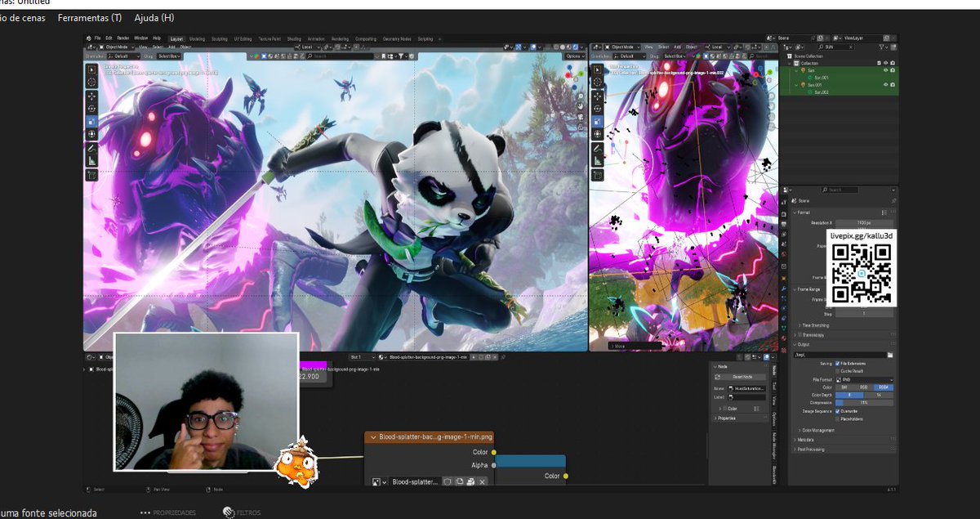Toggle visibility eye for Collection row
This screenshot has width=980, height=519.
click(x=885, y=63)
